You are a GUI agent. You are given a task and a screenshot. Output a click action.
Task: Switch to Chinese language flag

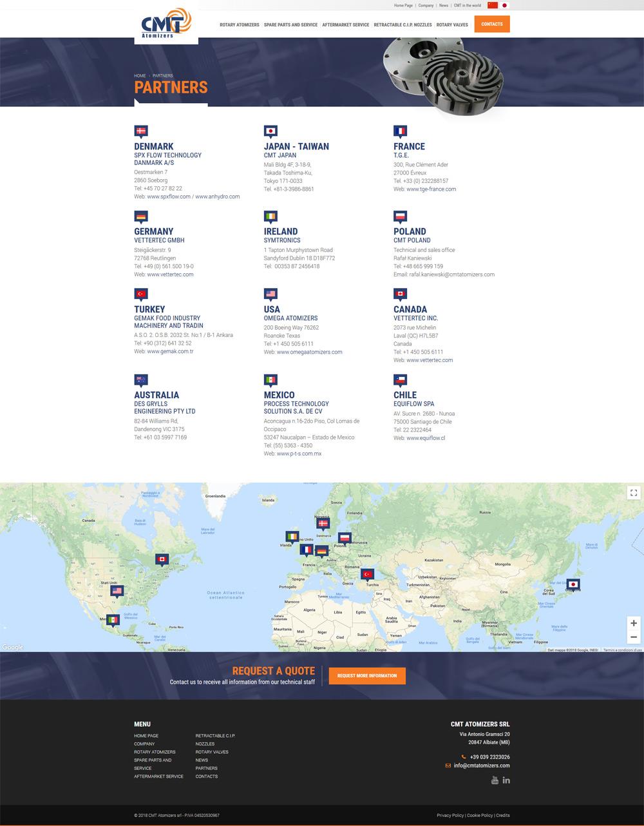coord(493,5)
